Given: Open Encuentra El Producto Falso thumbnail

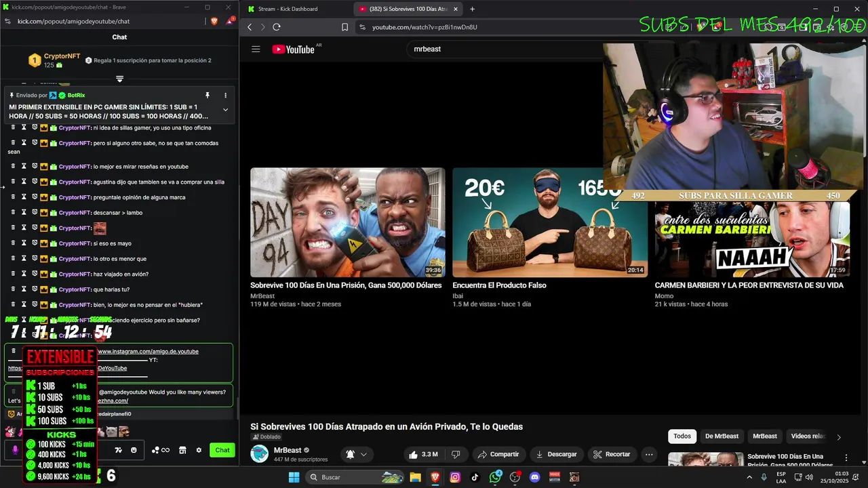Looking at the screenshot, I should pyautogui.click(x=550, y=222).
